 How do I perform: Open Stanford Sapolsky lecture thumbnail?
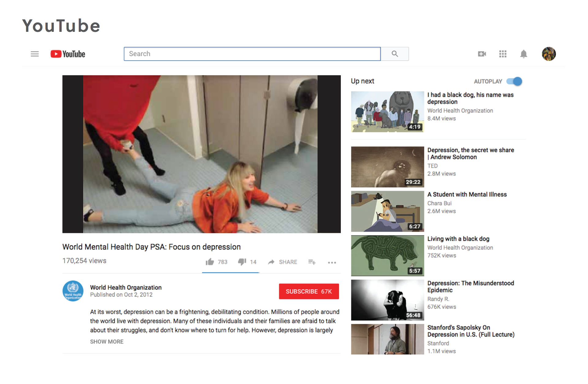tap(387, 339)
